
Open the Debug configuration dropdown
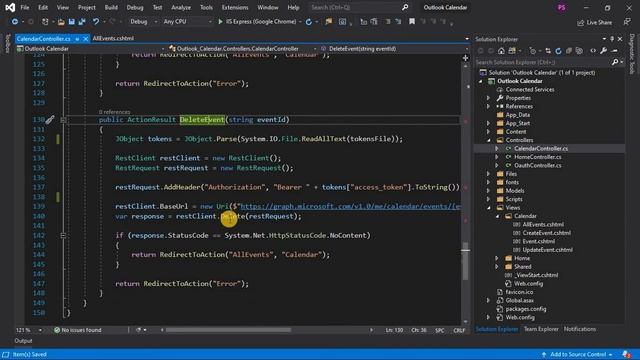[x=144, y=22]
